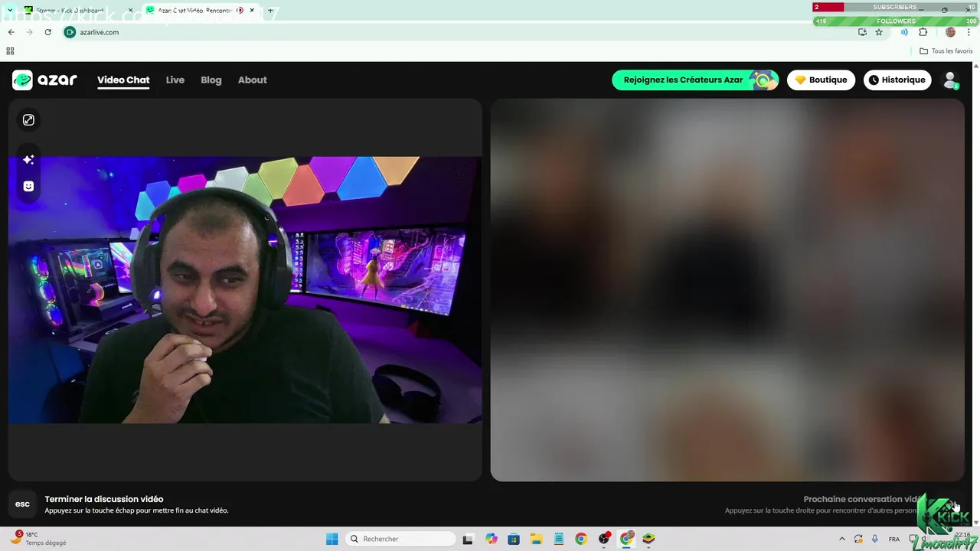This screenshot has height=551, width=980.
Task: Show hidden system tray icons
Action: click(842, 539)
